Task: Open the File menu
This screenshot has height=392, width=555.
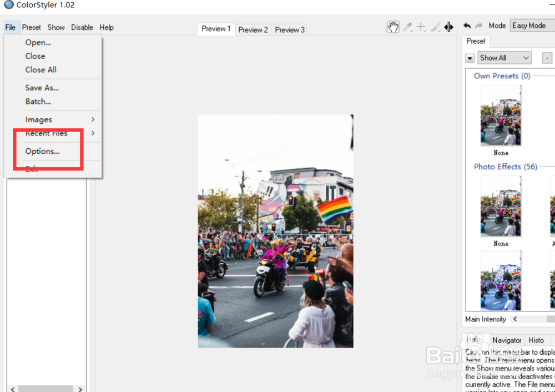Action: (x=10, y=27)
